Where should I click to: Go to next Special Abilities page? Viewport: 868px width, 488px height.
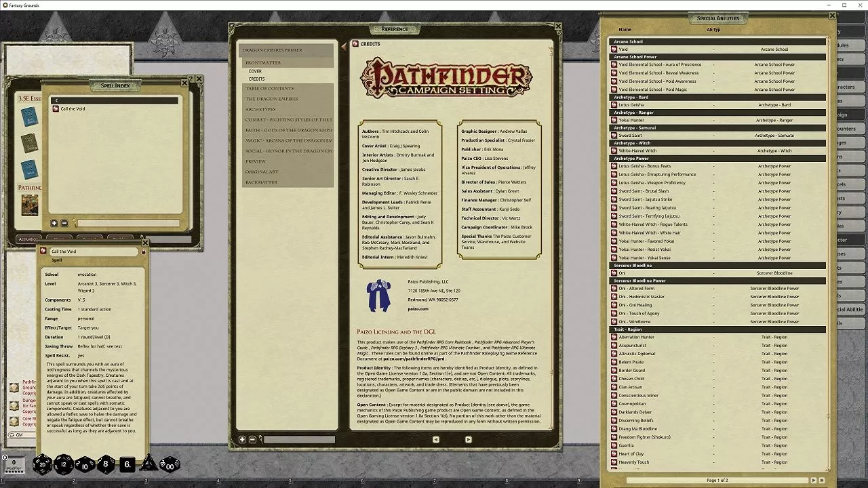pyautogui.click(x=814, y=480)
